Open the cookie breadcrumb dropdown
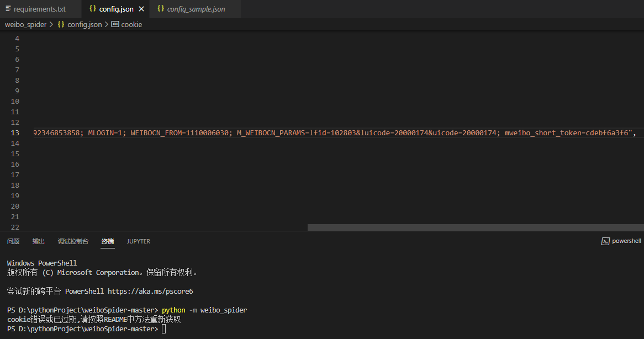This screenshot has width=644, height=339. [133, 24]
